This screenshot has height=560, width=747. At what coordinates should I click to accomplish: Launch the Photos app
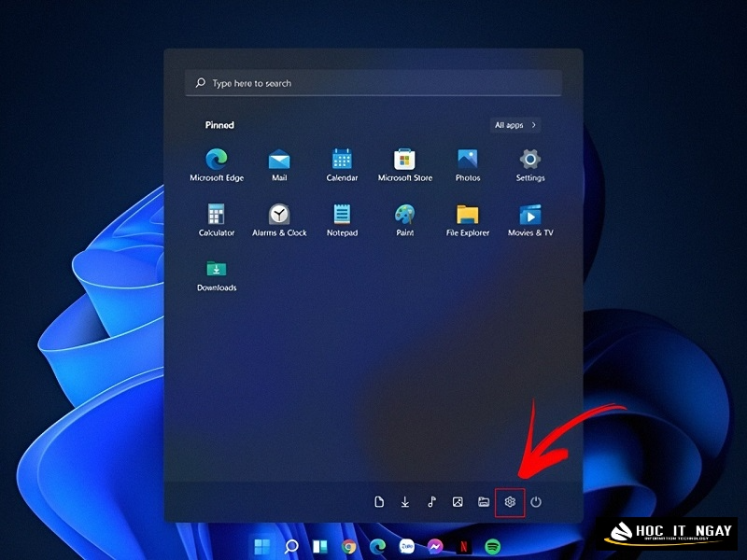point(468,165)
